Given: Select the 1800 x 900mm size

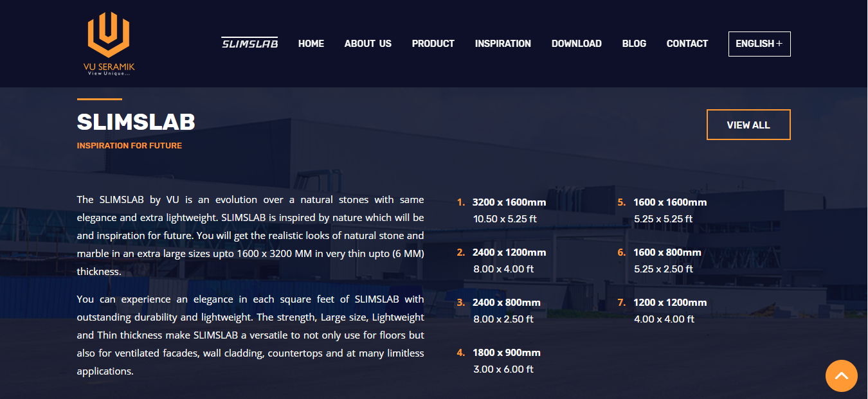Looking at the screenshot, I should pos(507,353).
